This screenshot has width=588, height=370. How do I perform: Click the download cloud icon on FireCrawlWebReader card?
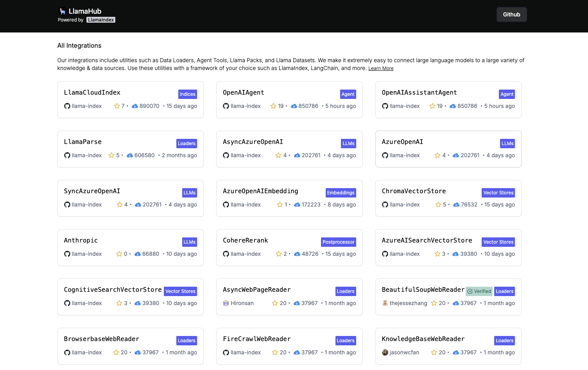click(x=297, y=352)
